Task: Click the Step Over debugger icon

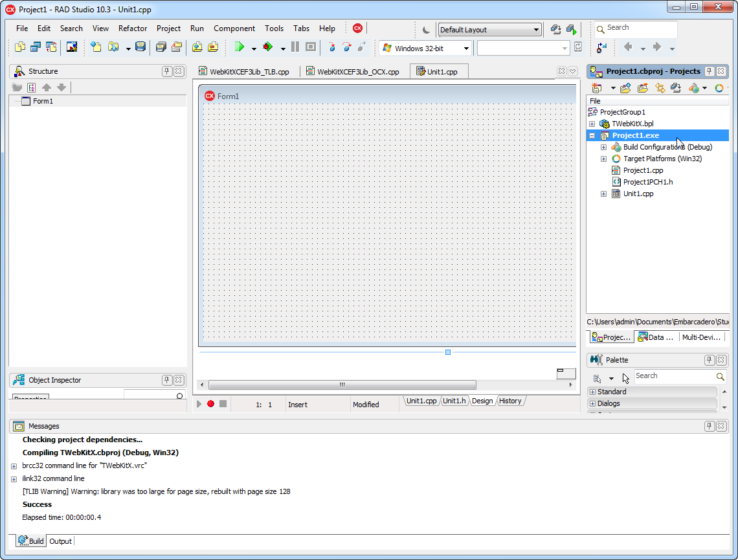Action: pos(347,47)
